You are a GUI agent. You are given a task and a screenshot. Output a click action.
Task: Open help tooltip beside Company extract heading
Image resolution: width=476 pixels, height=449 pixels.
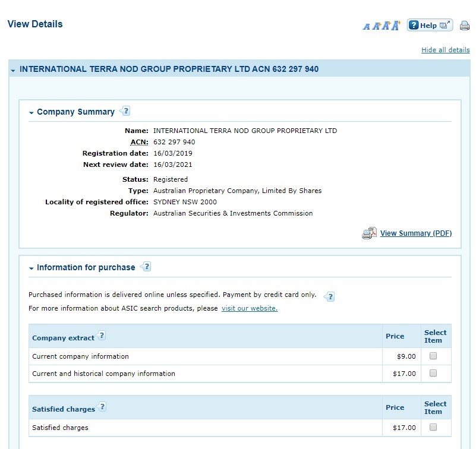click(102, 336)
